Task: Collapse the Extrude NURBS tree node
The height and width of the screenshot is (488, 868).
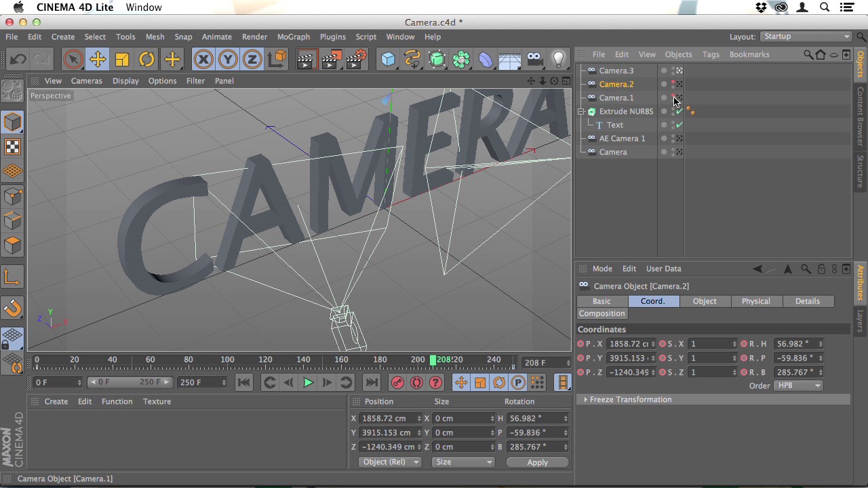Action: pyautogui.click(x=581, y=111)
